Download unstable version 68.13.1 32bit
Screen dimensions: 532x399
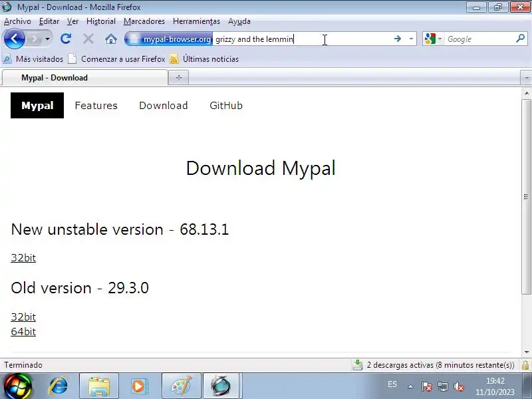23,258
